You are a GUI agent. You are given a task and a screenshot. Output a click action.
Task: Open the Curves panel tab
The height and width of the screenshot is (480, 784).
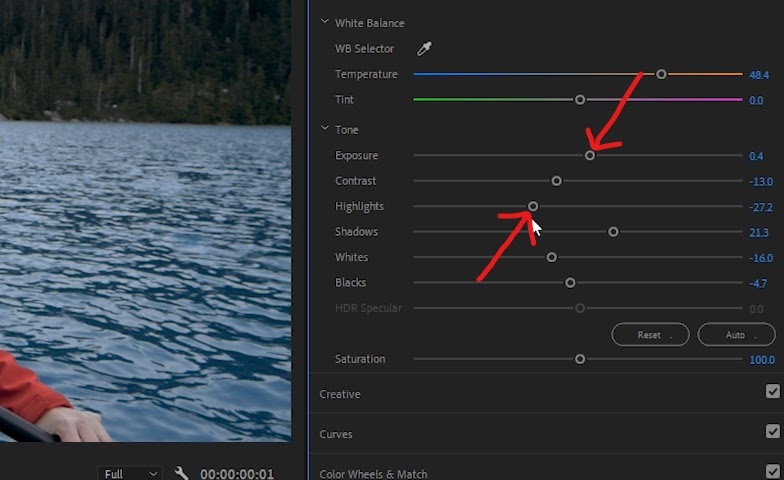(336, 434)
